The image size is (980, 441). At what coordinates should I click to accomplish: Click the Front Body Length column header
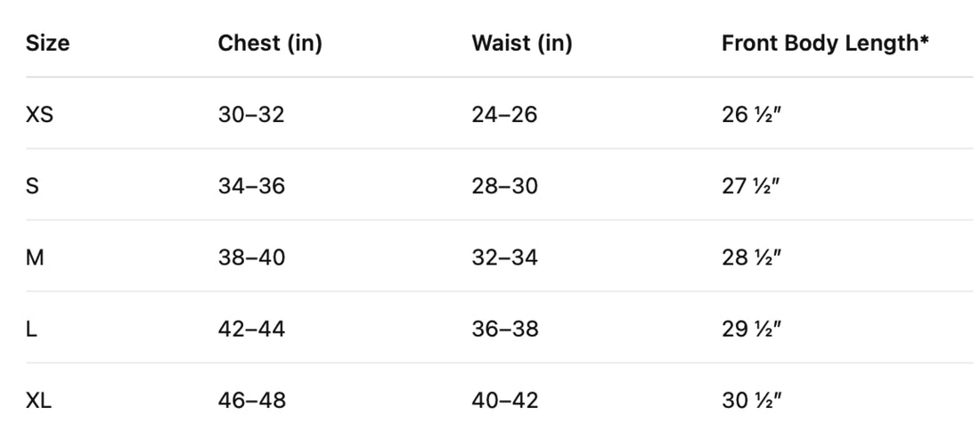(825, 43)
